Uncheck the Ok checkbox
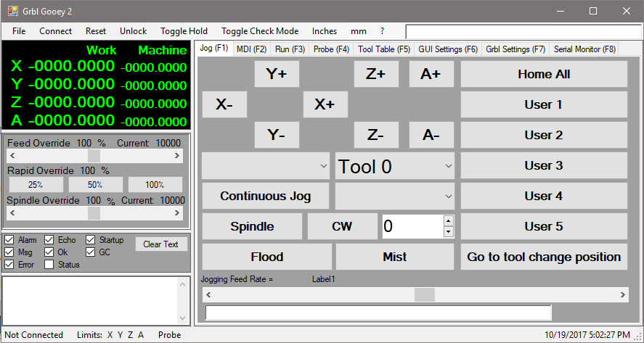The height and width of the screenshot is (343, 644). coord(49,252)
